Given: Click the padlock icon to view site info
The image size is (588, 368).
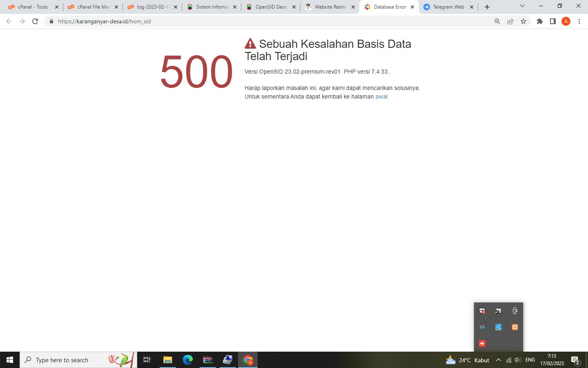Looking at the screenshot, I should click(51, 21).
